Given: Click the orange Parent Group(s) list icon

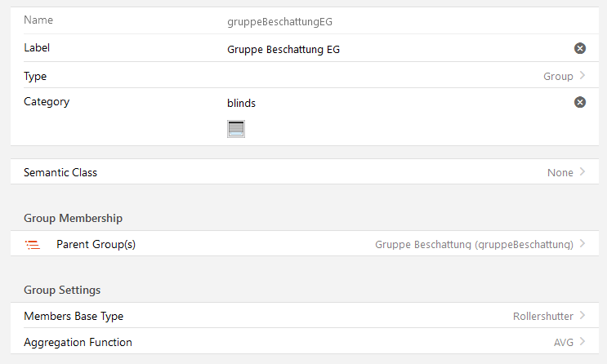Looking at the screenshot, I should tap(33, 244).
